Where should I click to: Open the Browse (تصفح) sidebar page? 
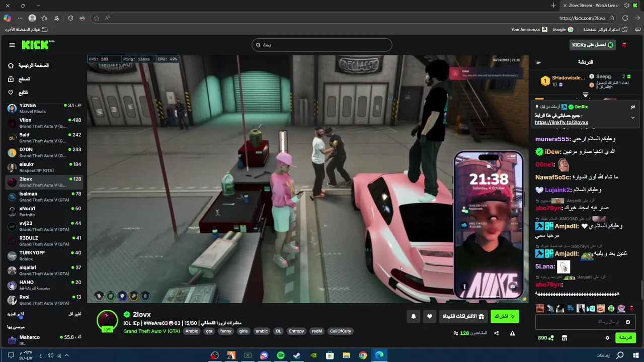pos(19,79)
